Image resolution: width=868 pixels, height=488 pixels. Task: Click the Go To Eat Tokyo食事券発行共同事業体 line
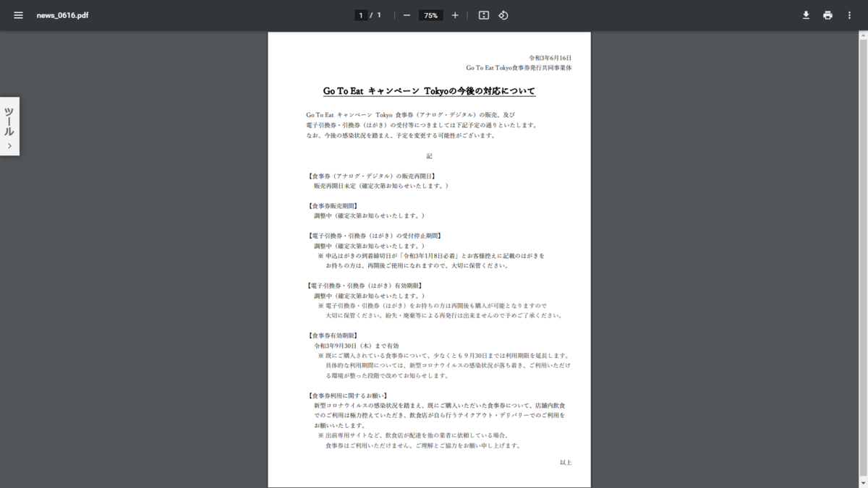(519, 68)
